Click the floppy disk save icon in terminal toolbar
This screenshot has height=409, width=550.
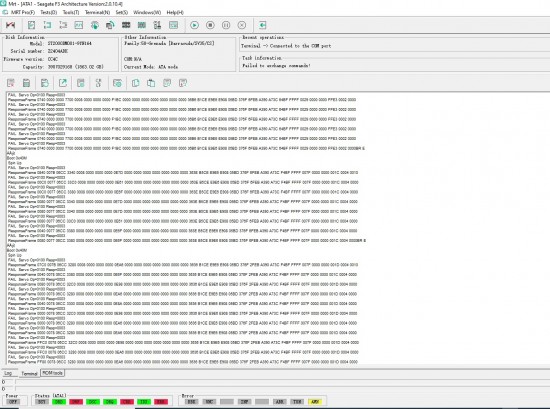pyautogui.click(x=26, y=83)
